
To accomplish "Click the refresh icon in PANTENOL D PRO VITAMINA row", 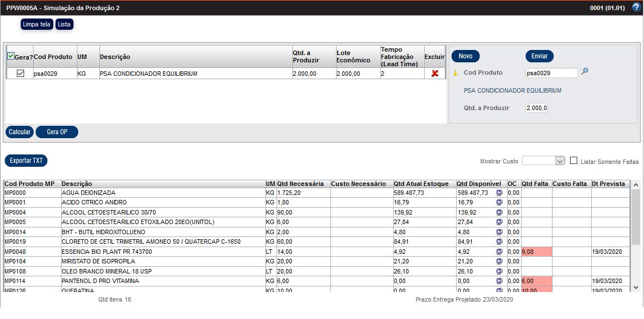I will point(499,281).
